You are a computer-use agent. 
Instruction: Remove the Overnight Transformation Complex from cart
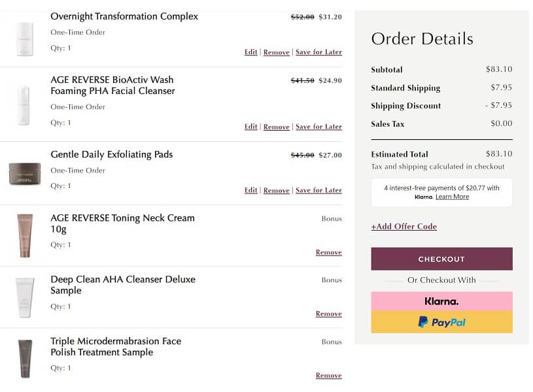(276, 52)
